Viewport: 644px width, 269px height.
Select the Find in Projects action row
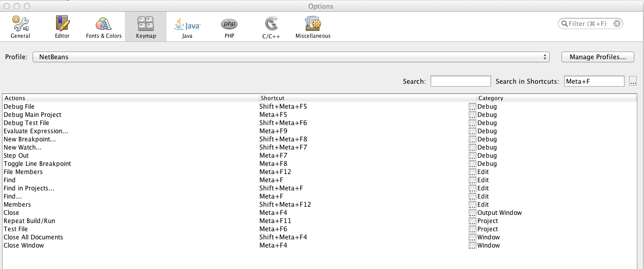coord(29,188)
